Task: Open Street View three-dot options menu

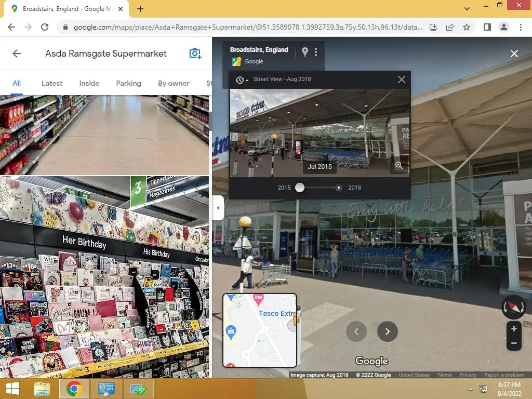Action: [x=316, y=52]
